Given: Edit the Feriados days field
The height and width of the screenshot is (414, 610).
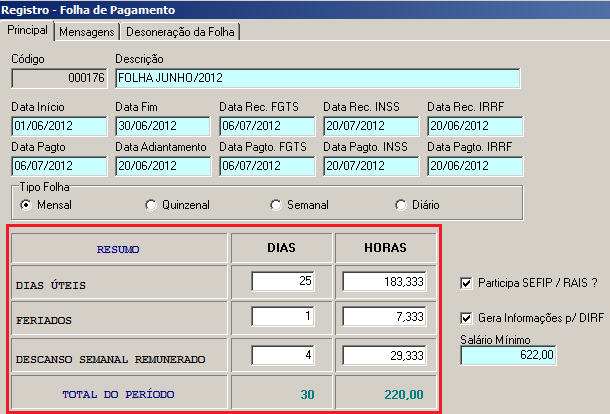Looking at the screenshot, I should pyautogui.click(x=283, y=316).
